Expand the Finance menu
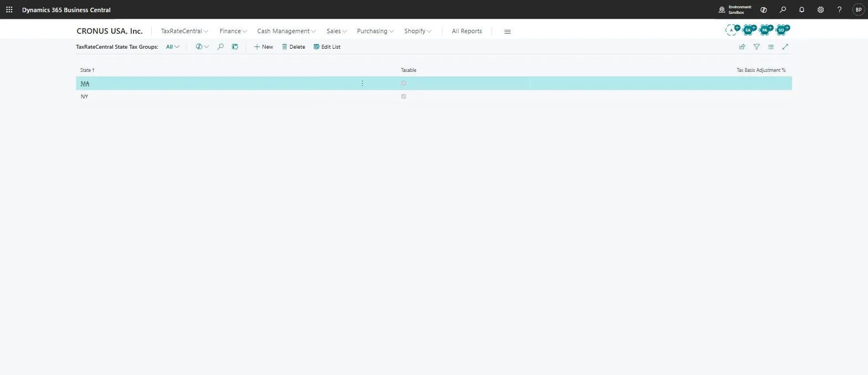The image size is (868, 375). [233, 32]
